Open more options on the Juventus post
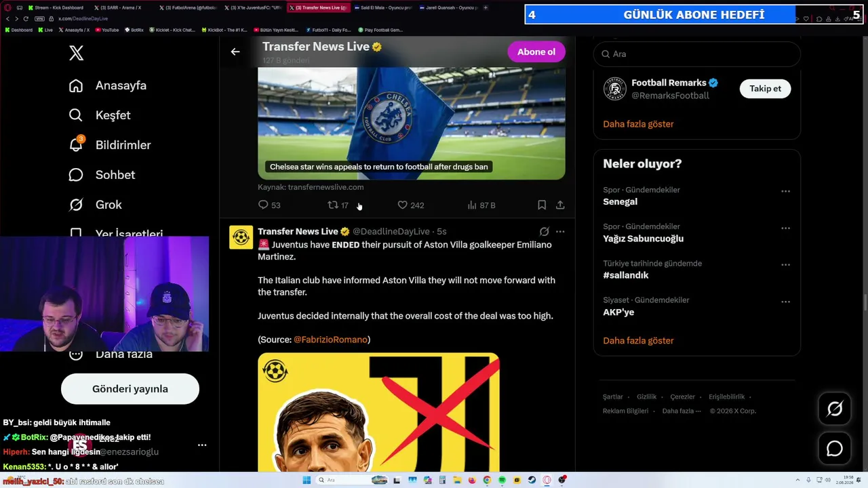The image size is (868, 488). (x=560, y=231)
